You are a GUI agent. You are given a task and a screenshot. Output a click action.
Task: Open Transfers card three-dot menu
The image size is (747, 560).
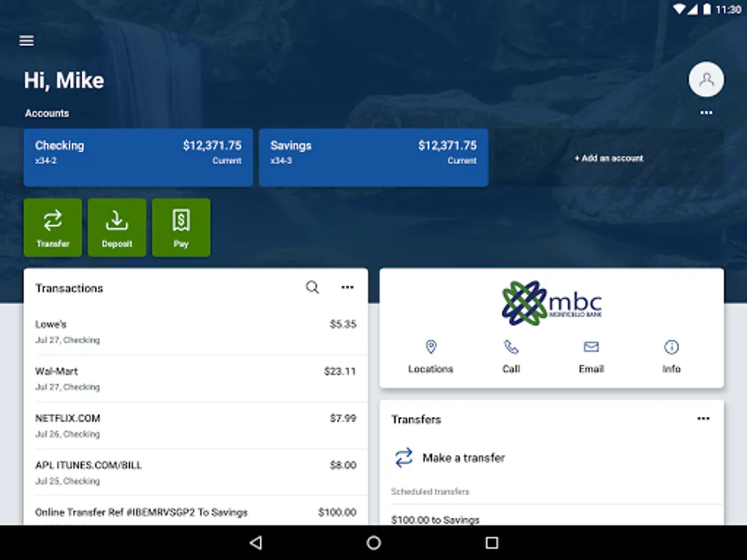(703, 419)
